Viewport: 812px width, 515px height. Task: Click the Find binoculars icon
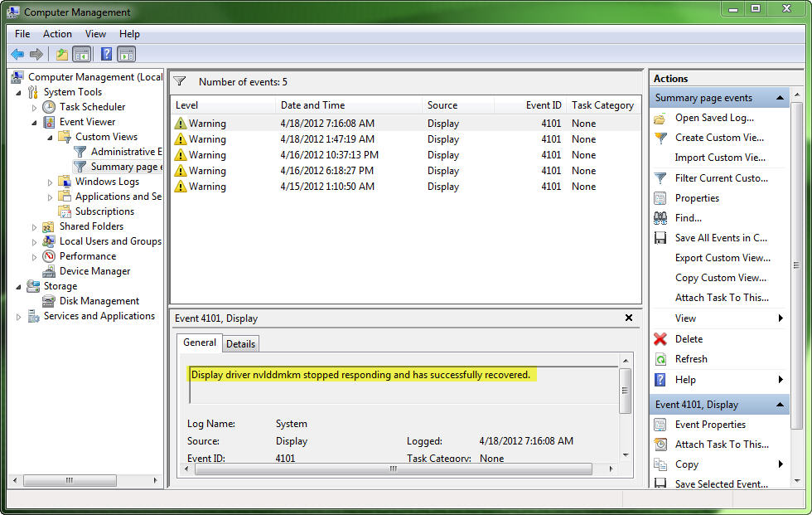point(660,218)
